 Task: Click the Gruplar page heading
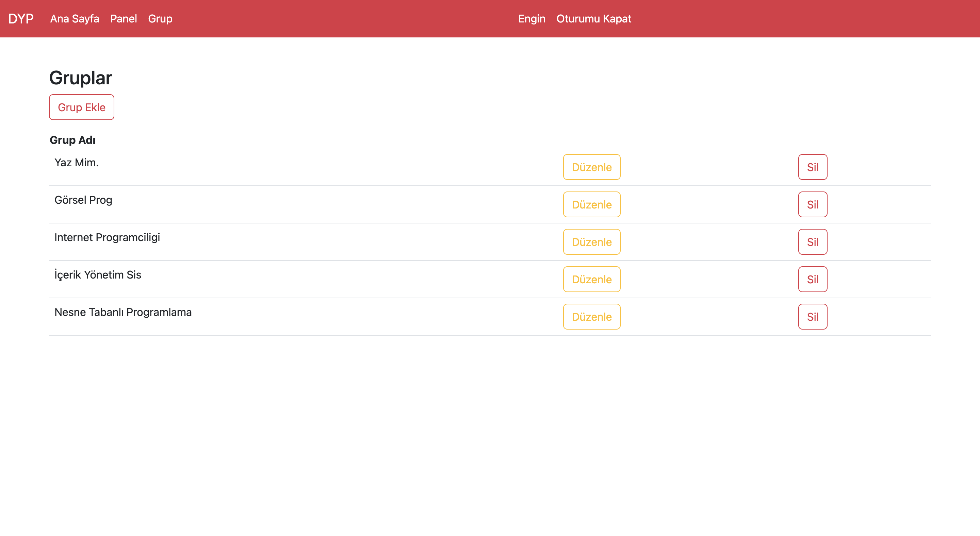tap(80, 78)
